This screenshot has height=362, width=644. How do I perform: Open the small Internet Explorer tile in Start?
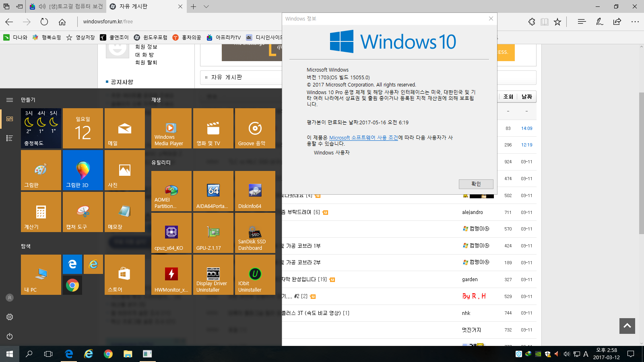click(93, 264)
